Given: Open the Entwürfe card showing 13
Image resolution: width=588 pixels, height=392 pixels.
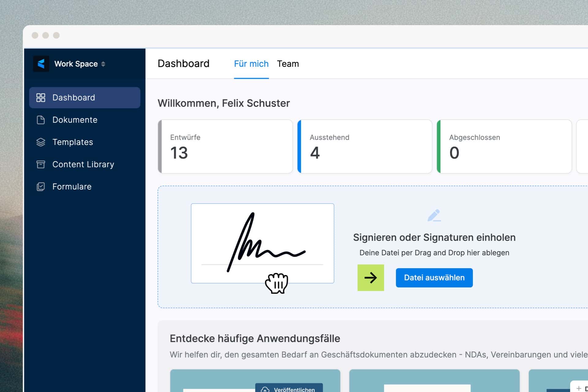Looking at the screenshot, I should pos(226,146).
